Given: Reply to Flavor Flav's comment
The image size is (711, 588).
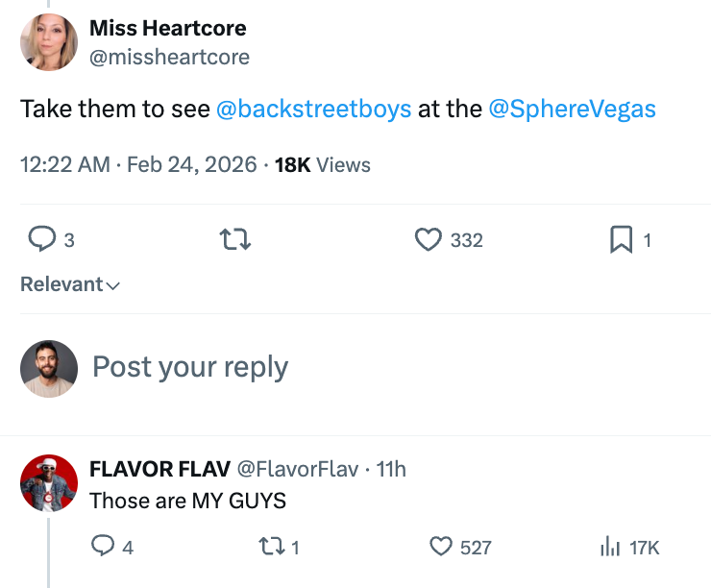Looking at the screenshot, I should pyautogui.click(x=103, y=547).
